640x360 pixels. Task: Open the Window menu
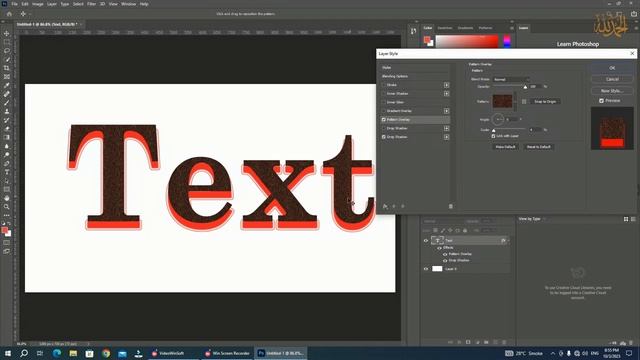click(129, 4)
